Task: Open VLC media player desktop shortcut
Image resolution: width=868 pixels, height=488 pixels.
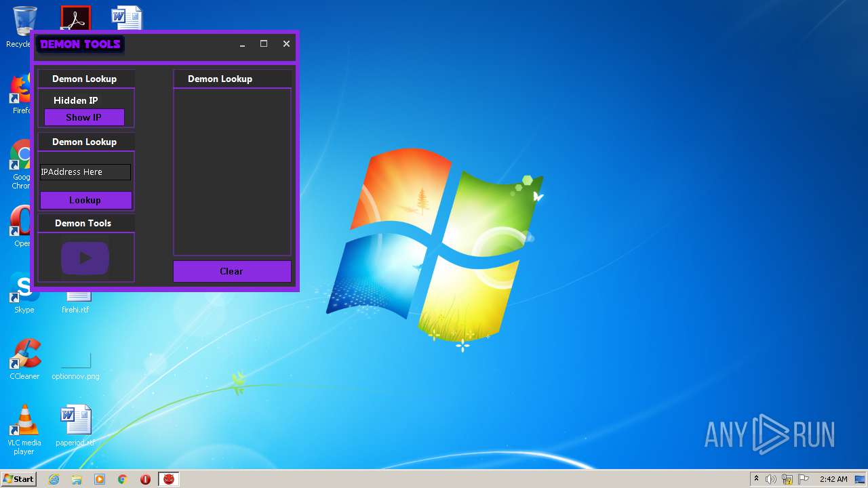Action: click(x=24, y=430)
